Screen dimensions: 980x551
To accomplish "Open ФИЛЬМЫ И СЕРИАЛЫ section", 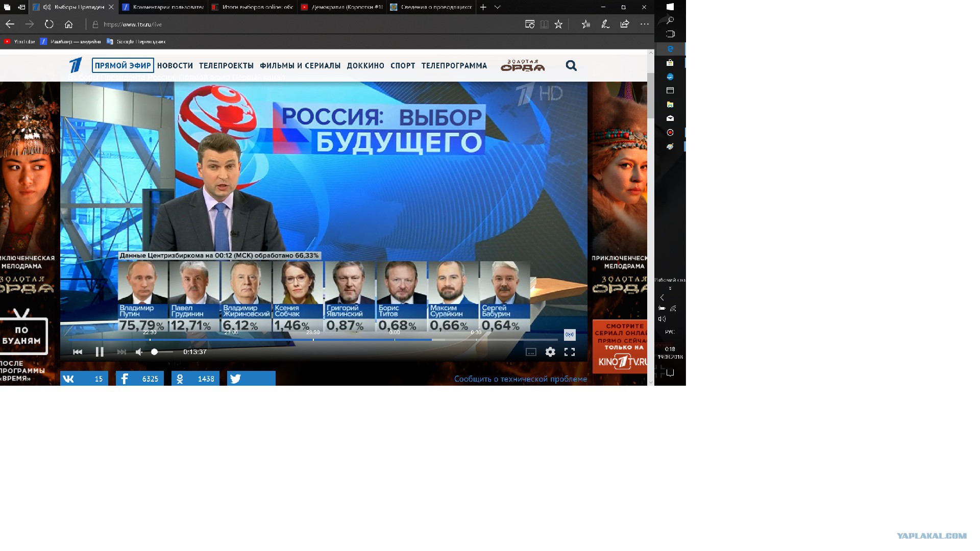I will [300, 66].
